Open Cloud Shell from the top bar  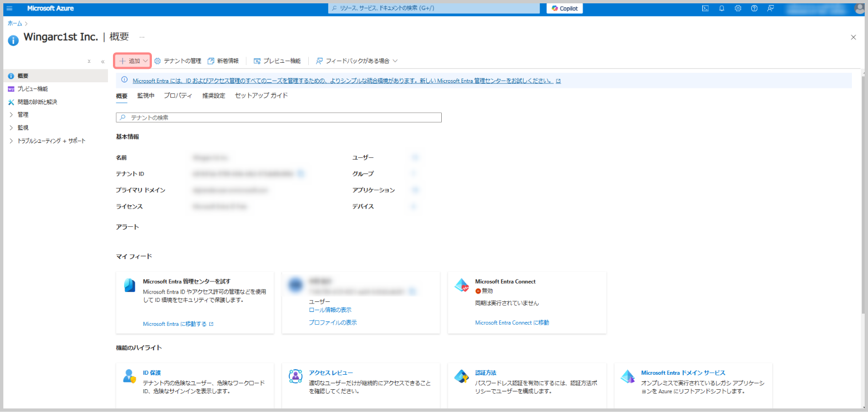[705, 8]
